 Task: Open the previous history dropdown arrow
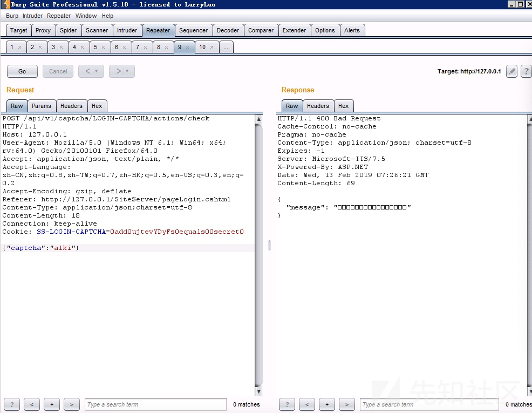click(x=97, y=71)
